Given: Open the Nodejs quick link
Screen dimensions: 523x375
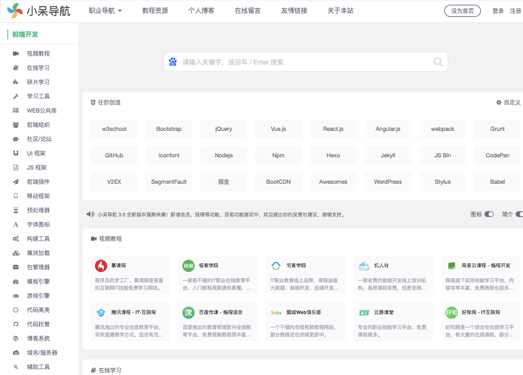Looking at the screenshot, I should [x=223, y=155].
